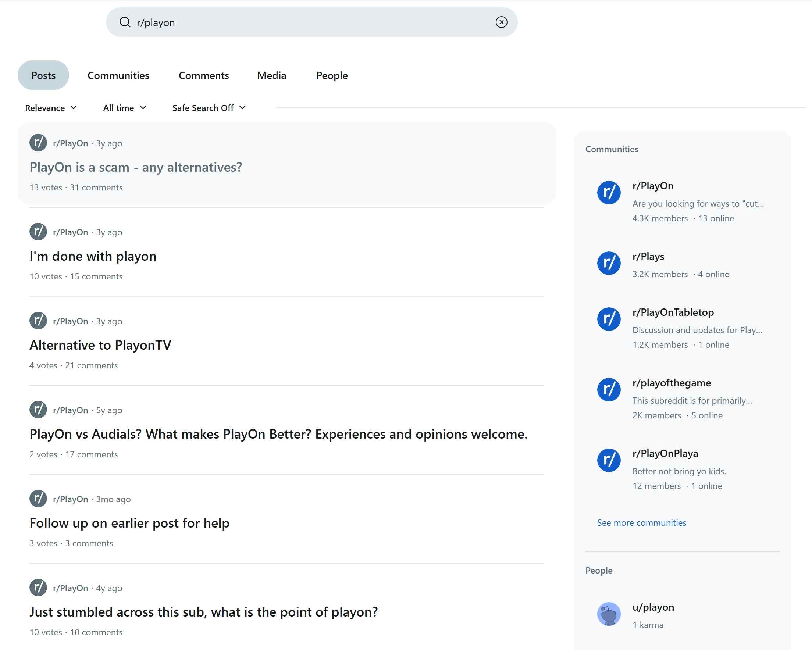Click subreddit icon on 'PlayOn is a scam' post

pos(38,143)
